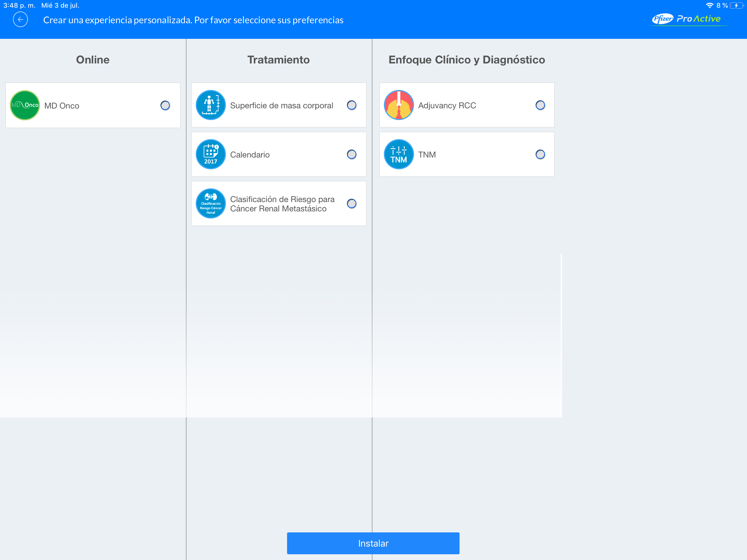The width and height of the screenshot is (747, 560).
Task: Tap the date Mié 3 de jul.
Action: coord(60,5)
